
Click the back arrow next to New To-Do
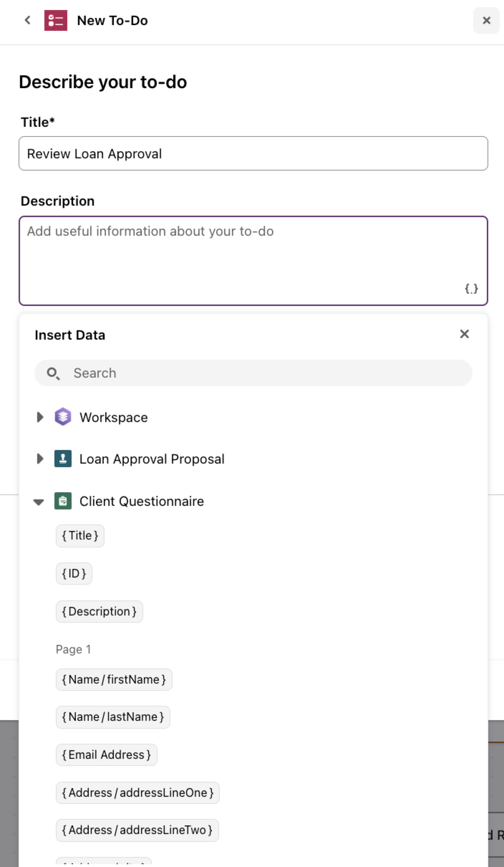(x=28, y=20)
